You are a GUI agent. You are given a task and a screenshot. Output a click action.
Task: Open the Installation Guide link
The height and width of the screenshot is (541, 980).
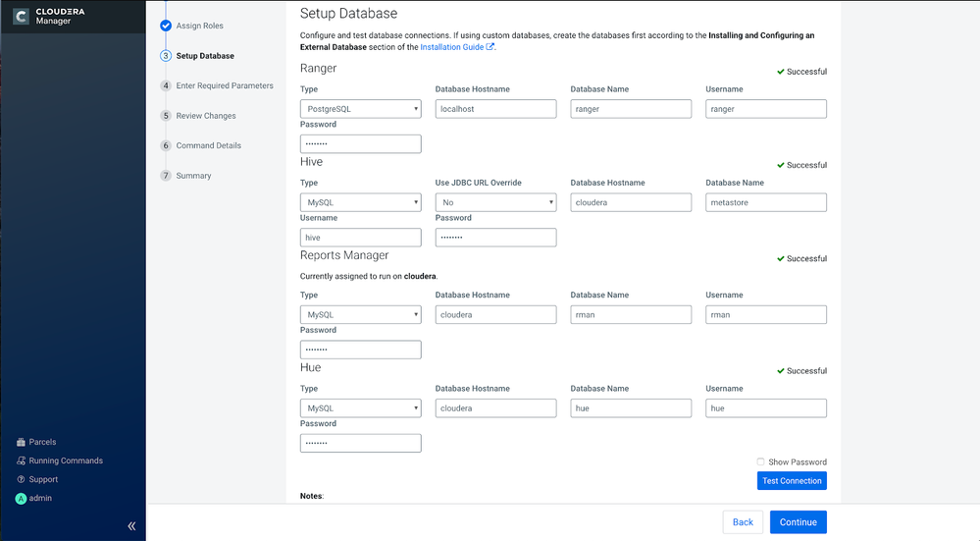[452, 47]
